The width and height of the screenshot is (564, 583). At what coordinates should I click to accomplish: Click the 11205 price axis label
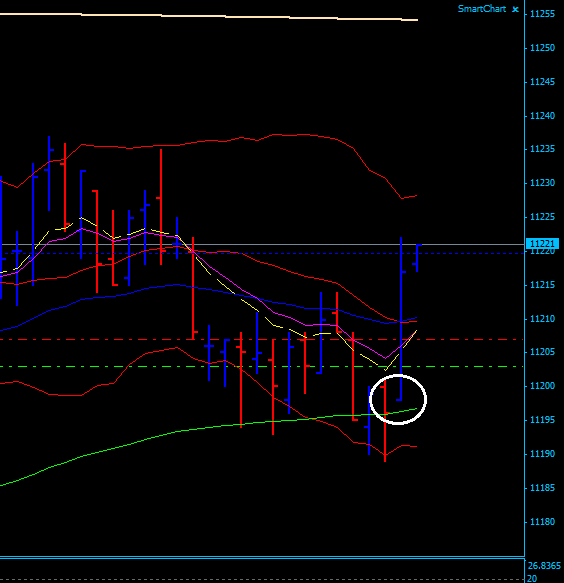(x=542, y=352)
